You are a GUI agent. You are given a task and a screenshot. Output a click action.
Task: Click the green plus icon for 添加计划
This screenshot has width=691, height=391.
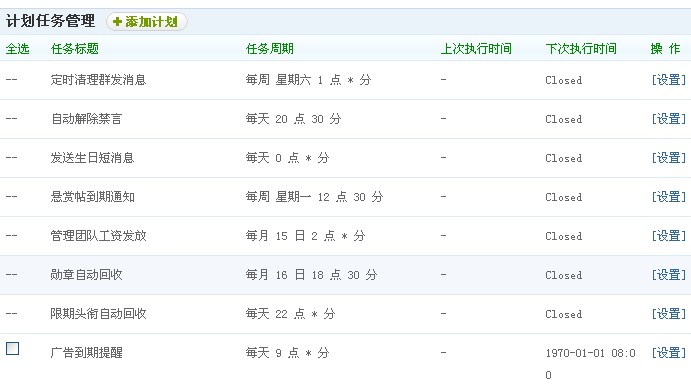click(x=117, y=22)
